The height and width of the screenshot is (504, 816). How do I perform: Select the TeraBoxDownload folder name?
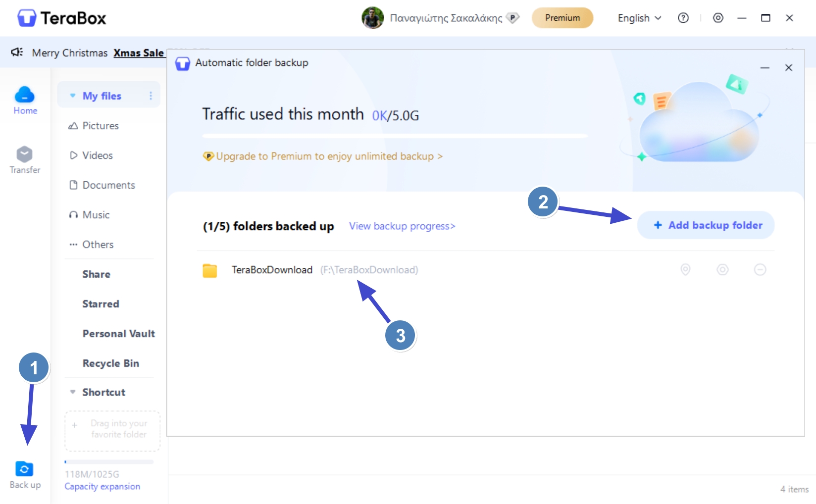click(272, 270)
